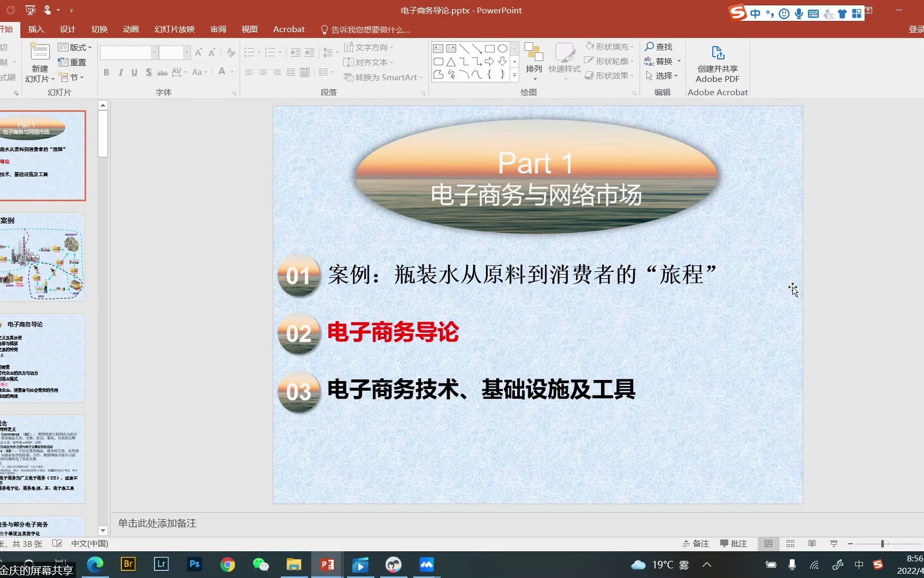This screenshot has width=924, height=578.
Task: Switch to Slide Sorter view icon
Action: click(x=790, y=544)
